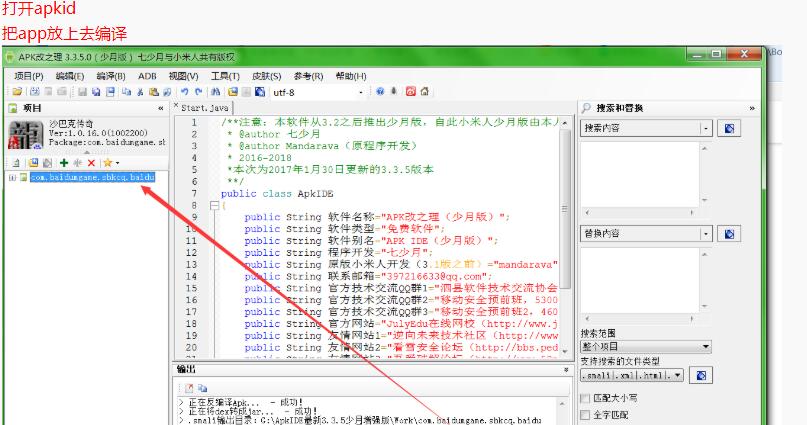Viewport: 807px width, 425px height.
Task: Collapse the 项目 panel with the double chevron
Action: pos(161,108)
